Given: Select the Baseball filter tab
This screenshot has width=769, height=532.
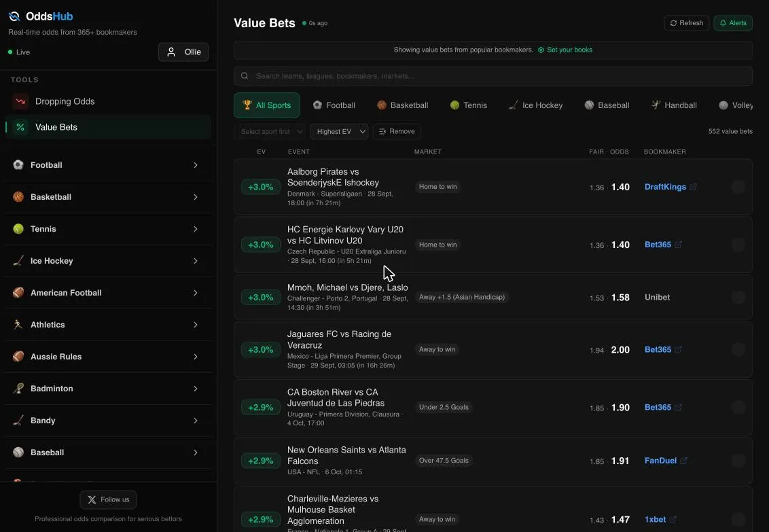Looking at the screenshot, I should [x=607, y=105].
